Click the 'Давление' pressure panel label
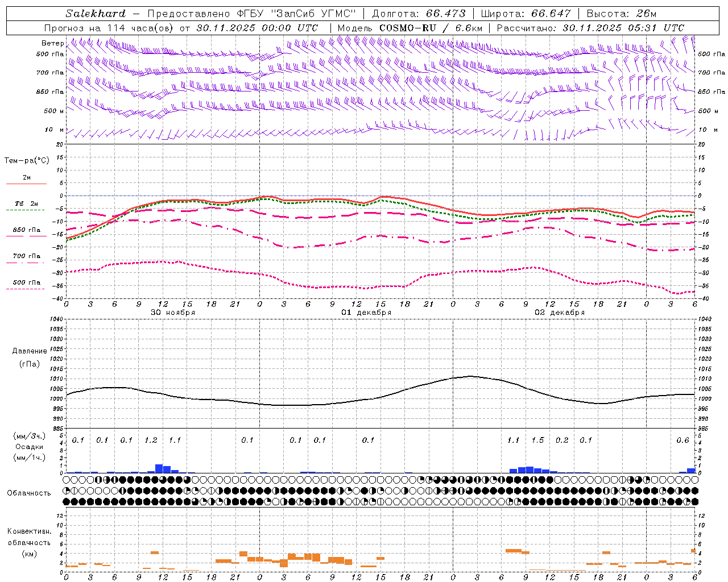This screenshot has height=582, width=728. pyautogui.click(x=30, y=351)
